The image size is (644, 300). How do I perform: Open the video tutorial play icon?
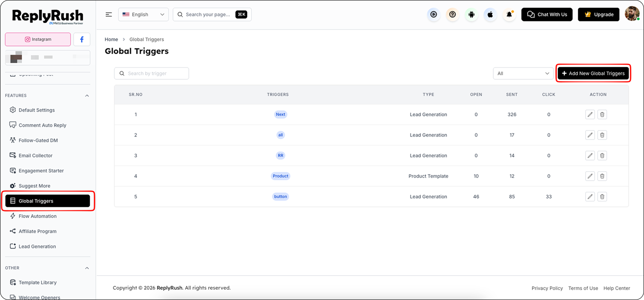tap(434, 15)
